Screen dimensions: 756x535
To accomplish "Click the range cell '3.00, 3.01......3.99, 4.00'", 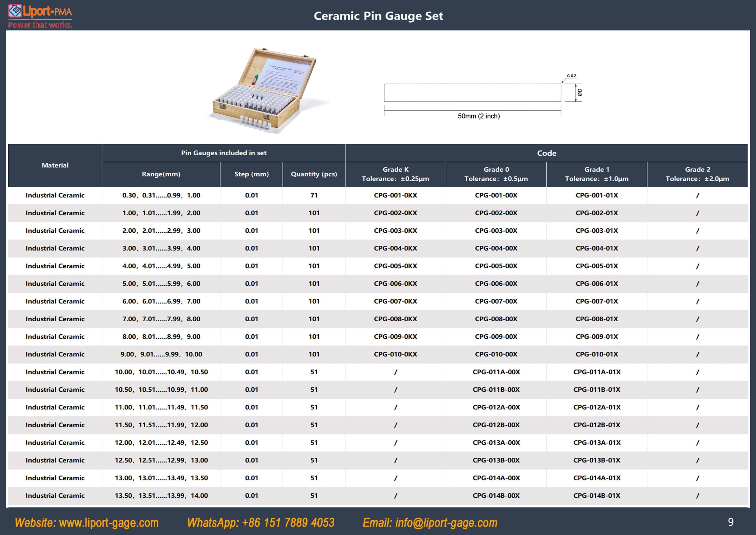I will click(161, 249).
